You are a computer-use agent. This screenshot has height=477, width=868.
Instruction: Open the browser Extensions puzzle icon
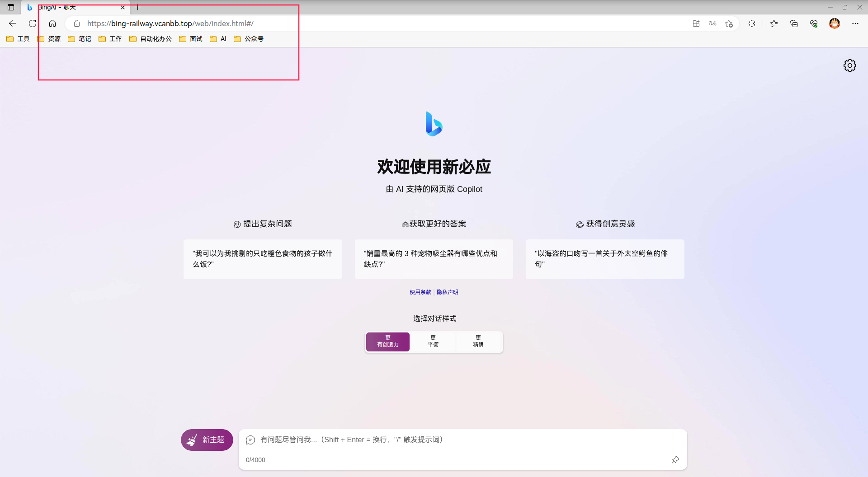(752, 23)
